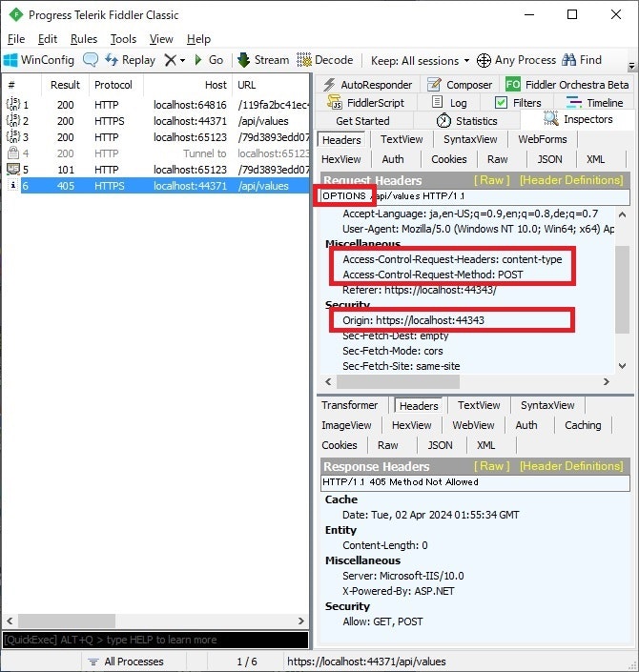Select session 4 tunnel lock icon
Screen dimensions: 639x672
tap(13, 153)
